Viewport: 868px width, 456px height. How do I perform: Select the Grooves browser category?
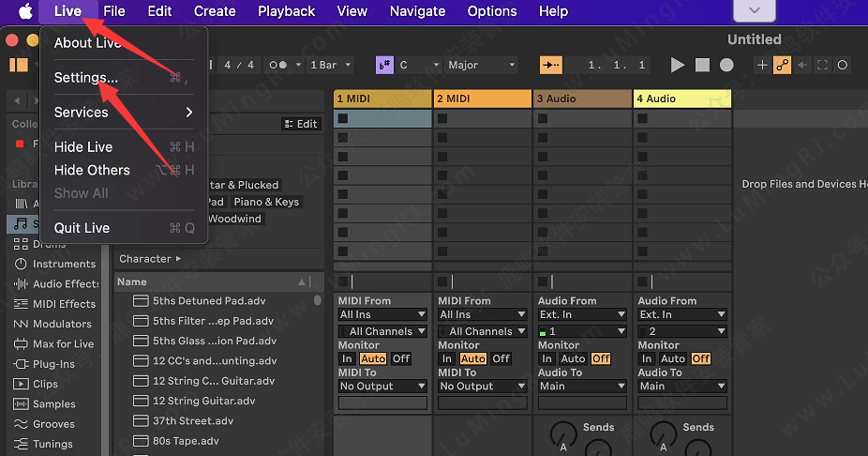[x=53, y=424]
